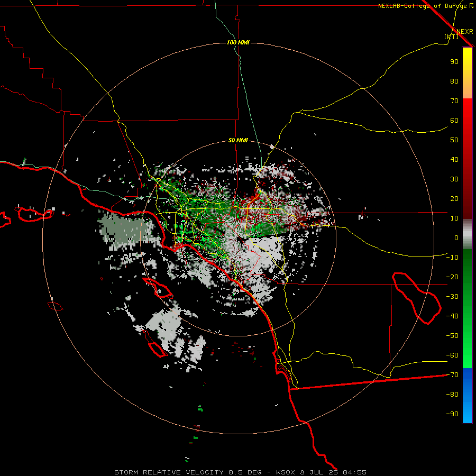Click the -30 value on velocity scale
This screenshot has height=476, width=476.
pyautogui.click(x=452, y=297)
